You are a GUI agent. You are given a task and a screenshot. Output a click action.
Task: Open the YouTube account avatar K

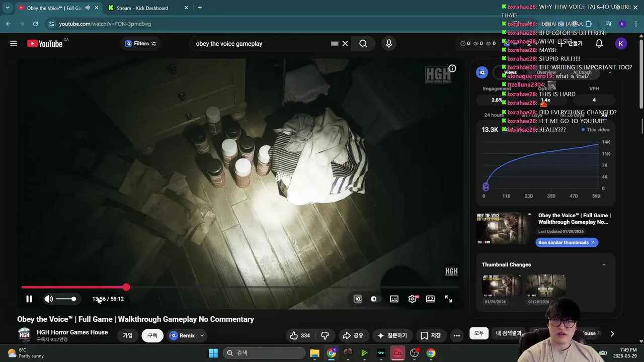click(x=621, y=44)
